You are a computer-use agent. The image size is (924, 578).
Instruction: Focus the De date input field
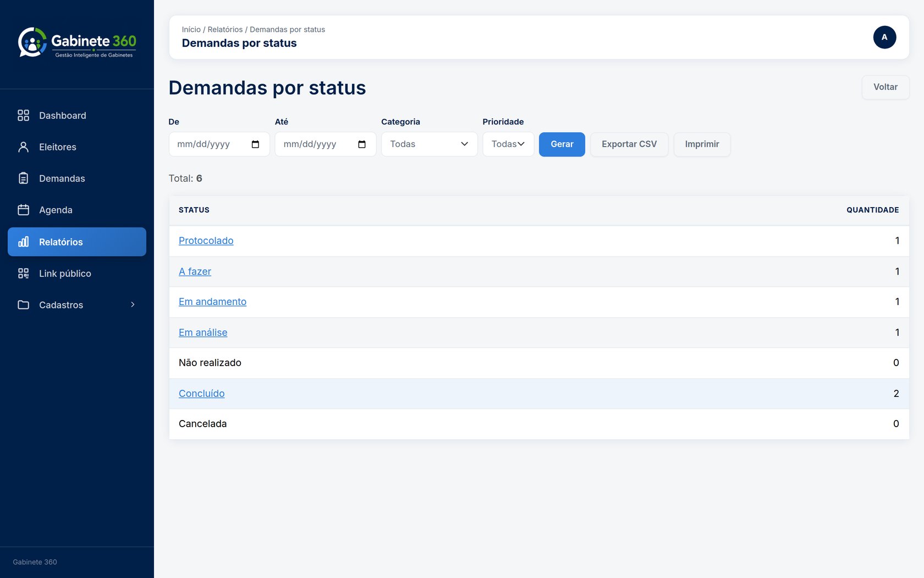[x=219, y=144]
